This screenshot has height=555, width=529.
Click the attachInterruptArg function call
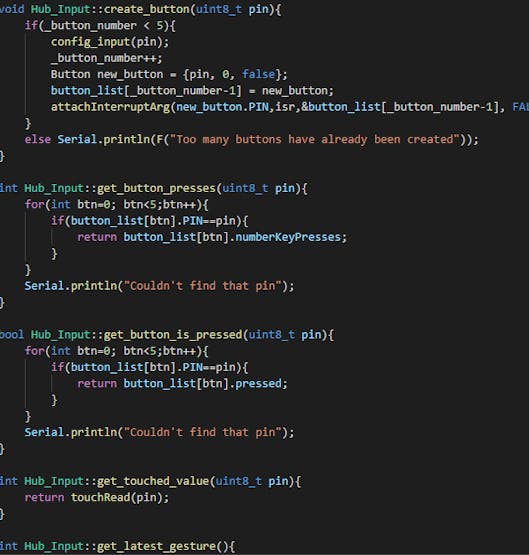tap(110, 107)
